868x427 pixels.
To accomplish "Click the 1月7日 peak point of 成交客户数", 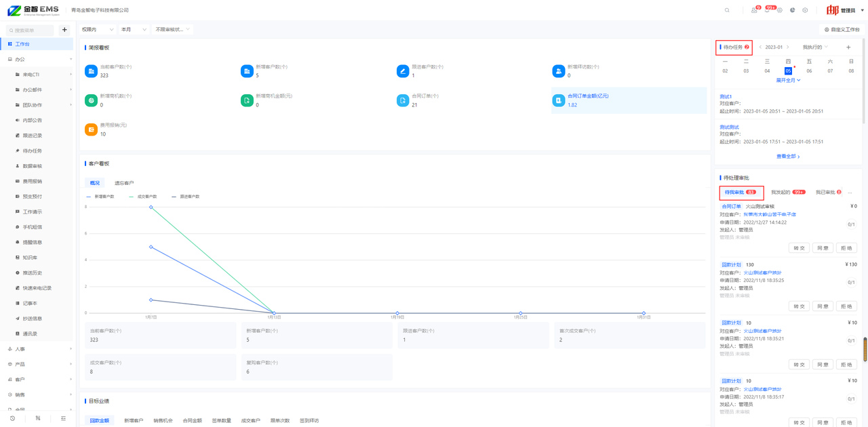I will [x=151, y=207].
